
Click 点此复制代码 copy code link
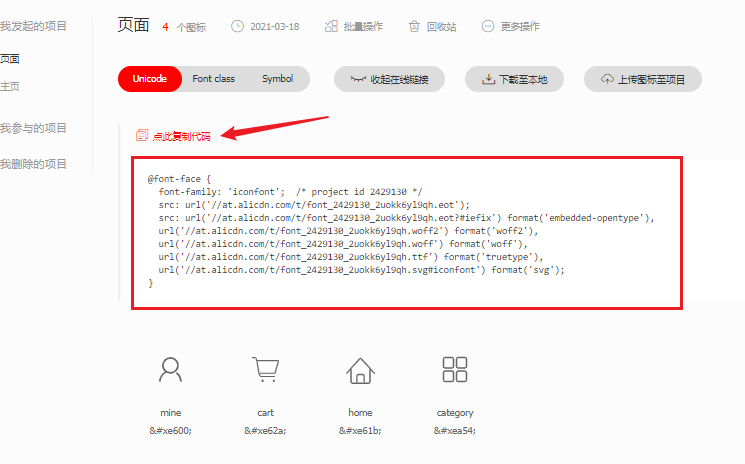coord(181,136)
